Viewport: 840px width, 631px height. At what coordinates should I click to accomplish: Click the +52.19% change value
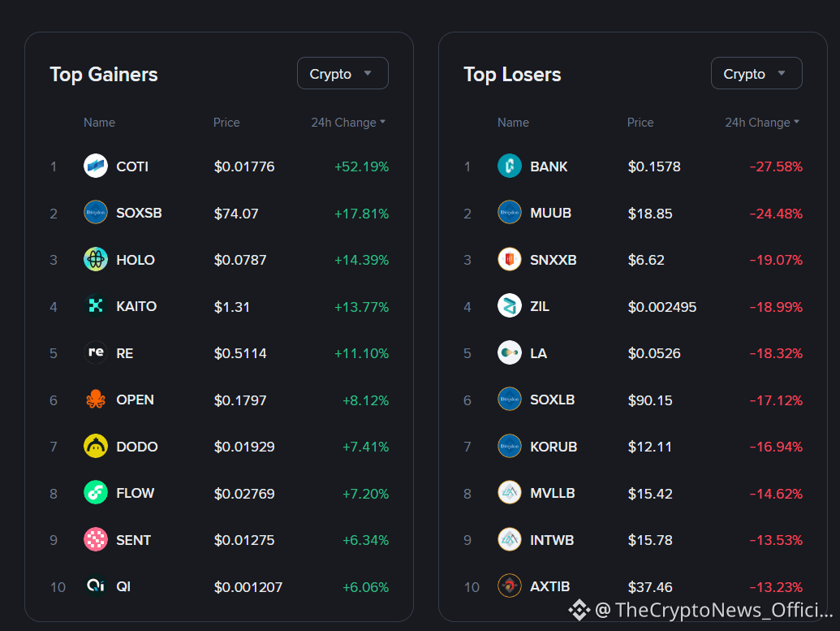362,166
